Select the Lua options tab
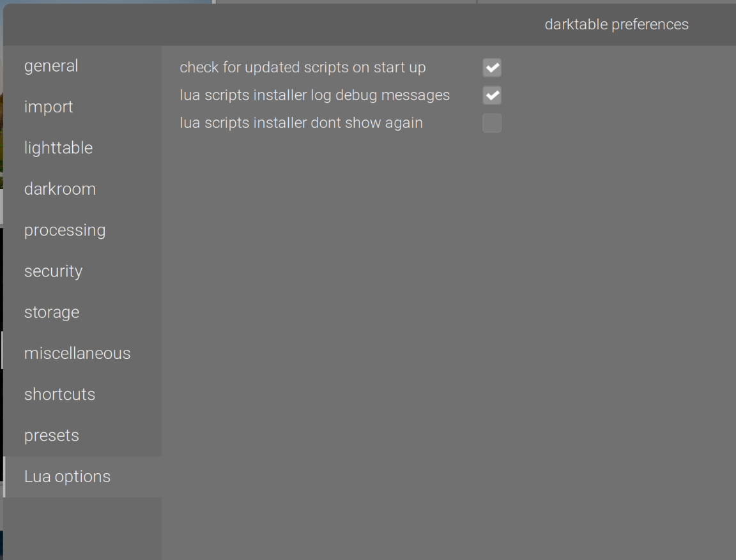Viewport: 736px width, 560px height. pos(67,477)
